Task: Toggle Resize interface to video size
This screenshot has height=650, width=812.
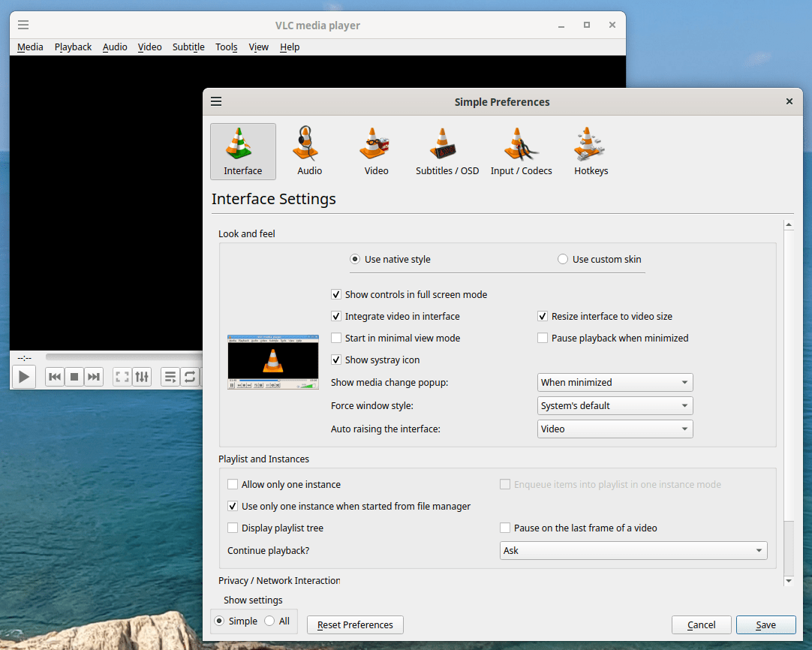Action: (605, 316)
